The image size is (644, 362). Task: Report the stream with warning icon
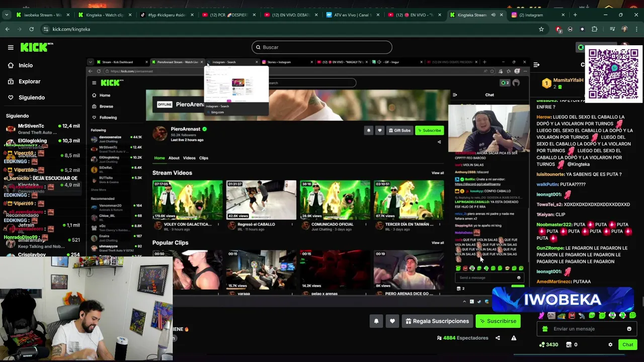click(x=514, y=338)
